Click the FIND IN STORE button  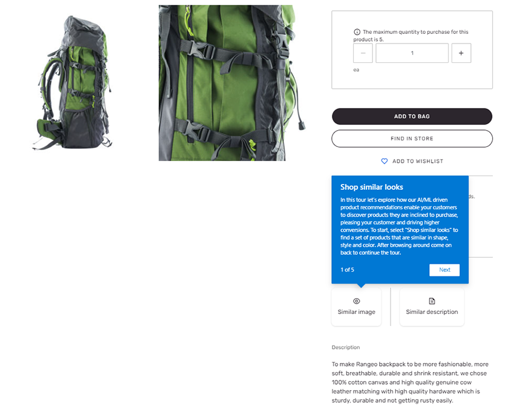click(412, 139)
